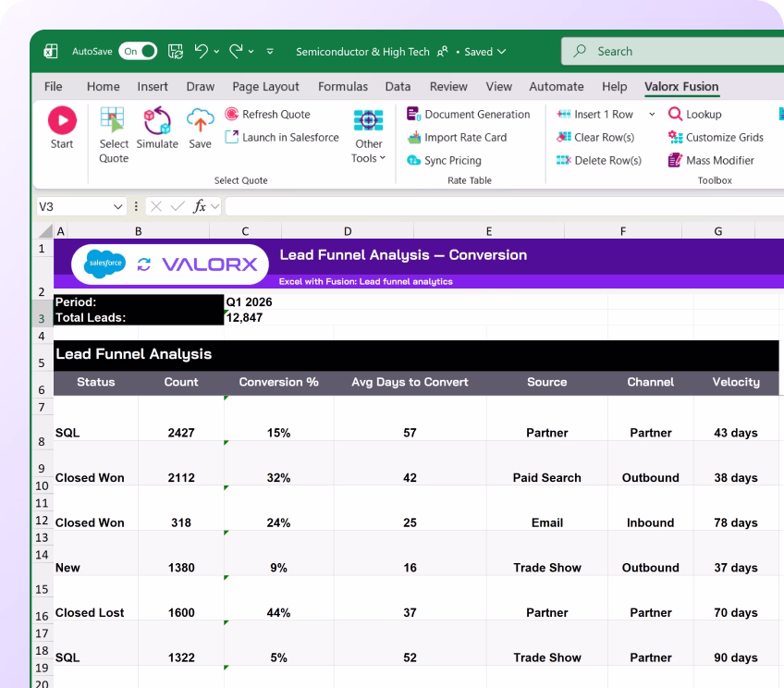
Task: Click the Semiconductor & High Tech file name
Action: [362, 52]
